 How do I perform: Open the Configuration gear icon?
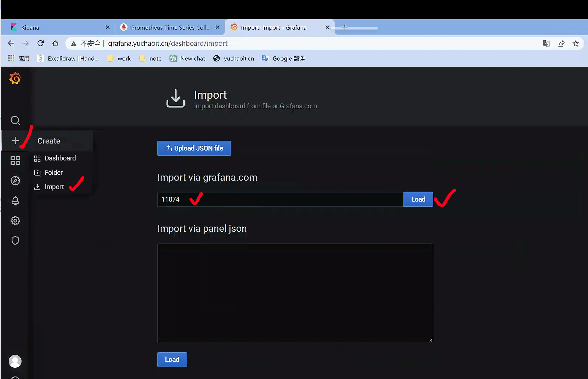click(x=15, y=221)
